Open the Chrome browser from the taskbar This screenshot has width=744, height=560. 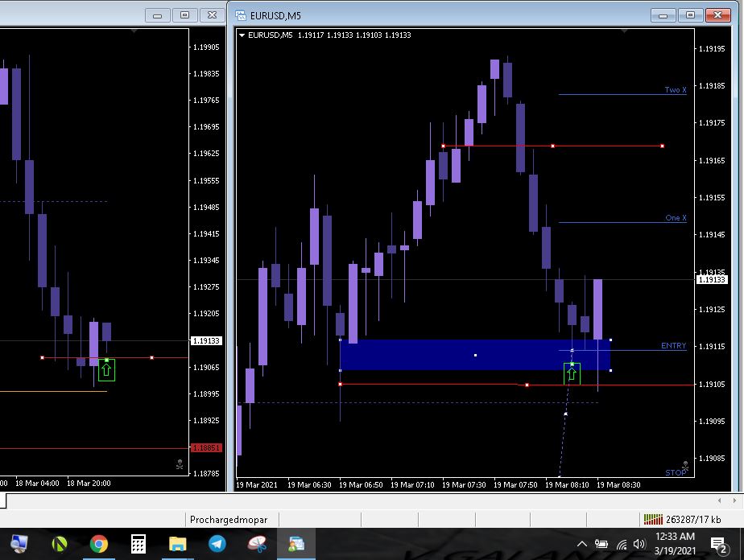point(99,544)
